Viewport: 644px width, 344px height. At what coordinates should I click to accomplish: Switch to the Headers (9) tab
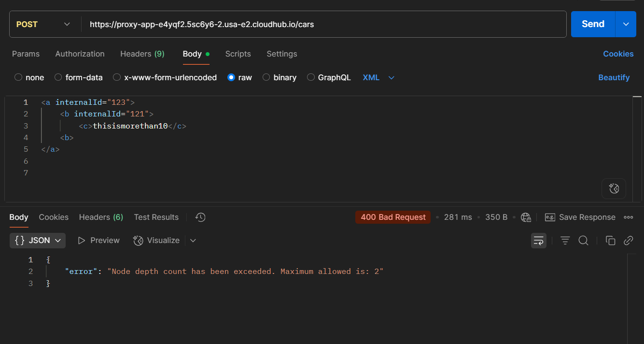point(142,54)
